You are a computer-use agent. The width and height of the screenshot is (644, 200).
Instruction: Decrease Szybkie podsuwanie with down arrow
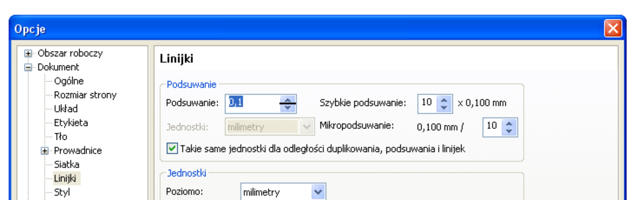[x=444, y=108]
